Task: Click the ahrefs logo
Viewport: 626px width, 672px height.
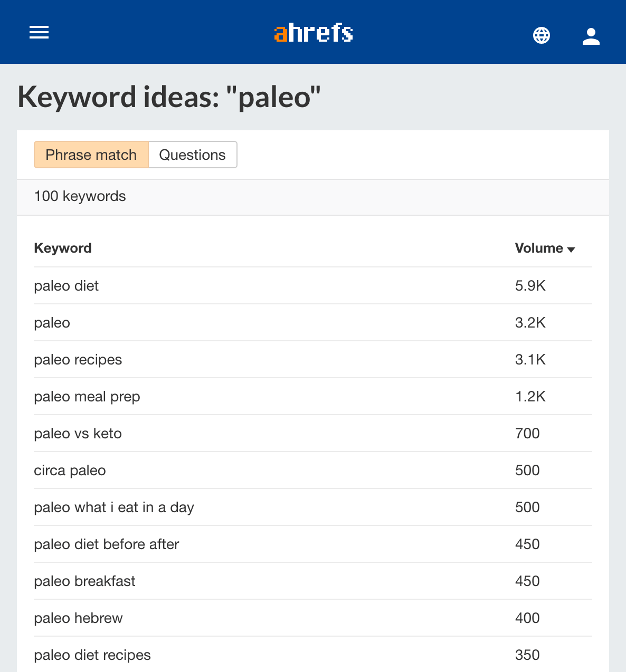Action: (314, 33)
